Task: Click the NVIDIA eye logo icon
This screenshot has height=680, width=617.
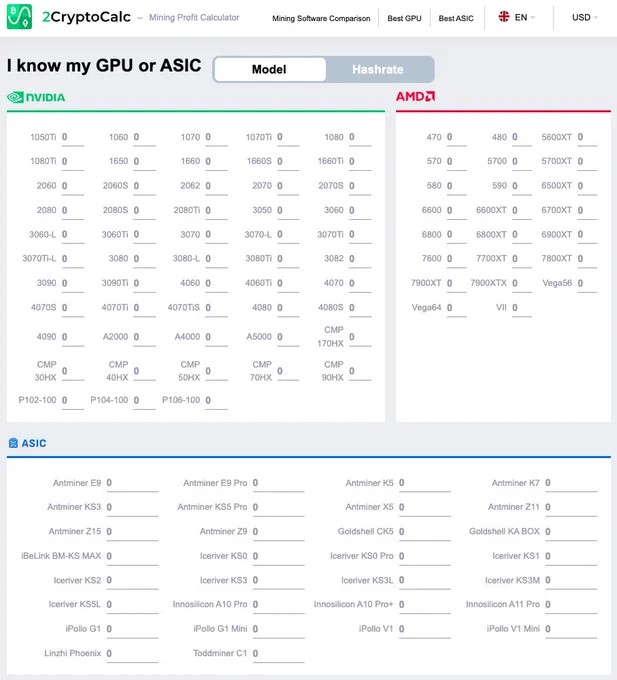Action: [x=15, y=97]
